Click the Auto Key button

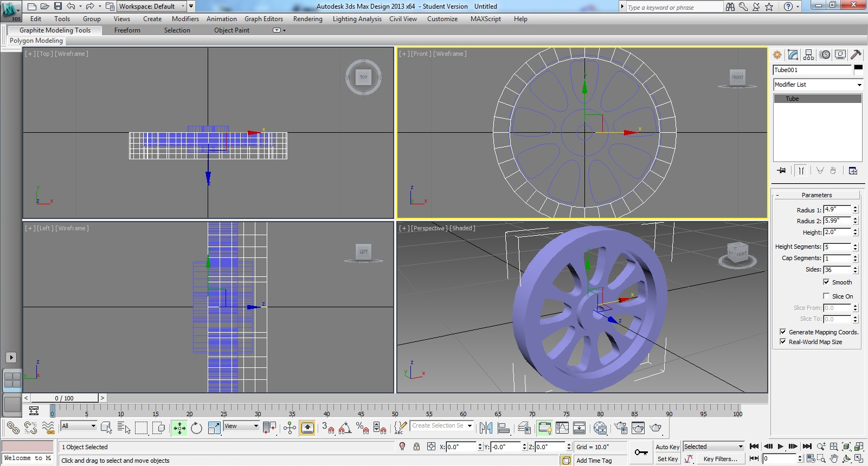(667, 447)
